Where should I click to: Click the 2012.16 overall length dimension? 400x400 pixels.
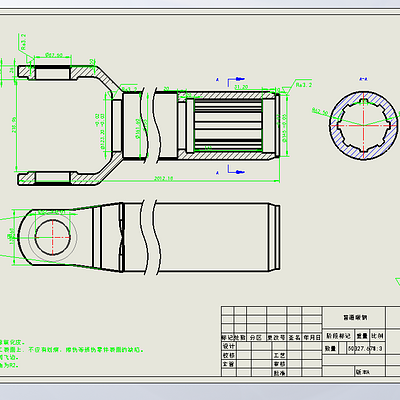pyautogui.click(x=163, y=178)
